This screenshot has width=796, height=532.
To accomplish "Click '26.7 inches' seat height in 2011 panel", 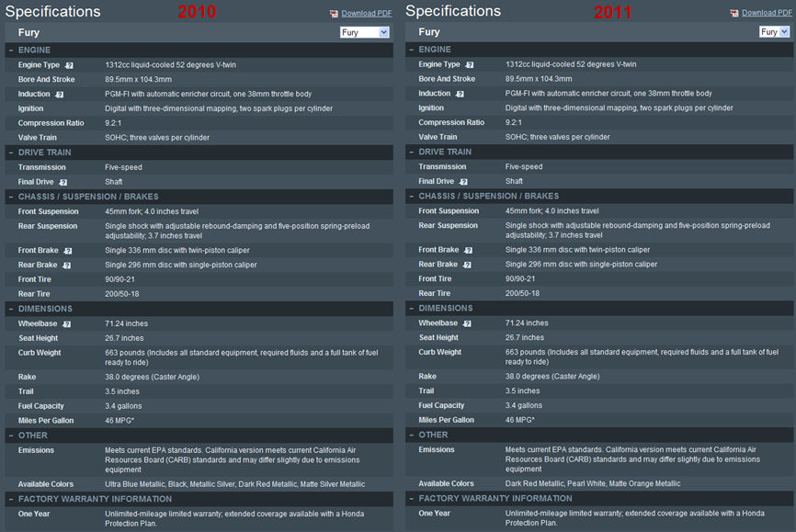I will coord(525,337).
